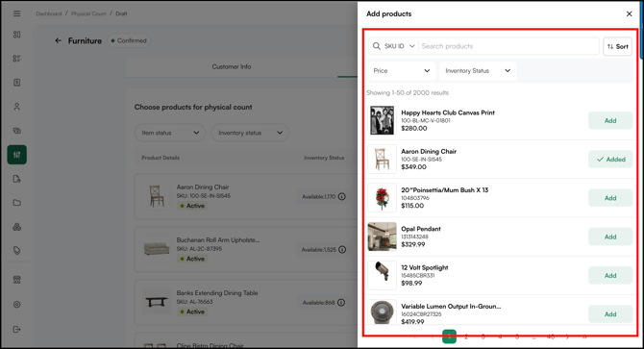
Task: Go to pagination page 40
Action: pyautogui.click(x=551, y=337)
